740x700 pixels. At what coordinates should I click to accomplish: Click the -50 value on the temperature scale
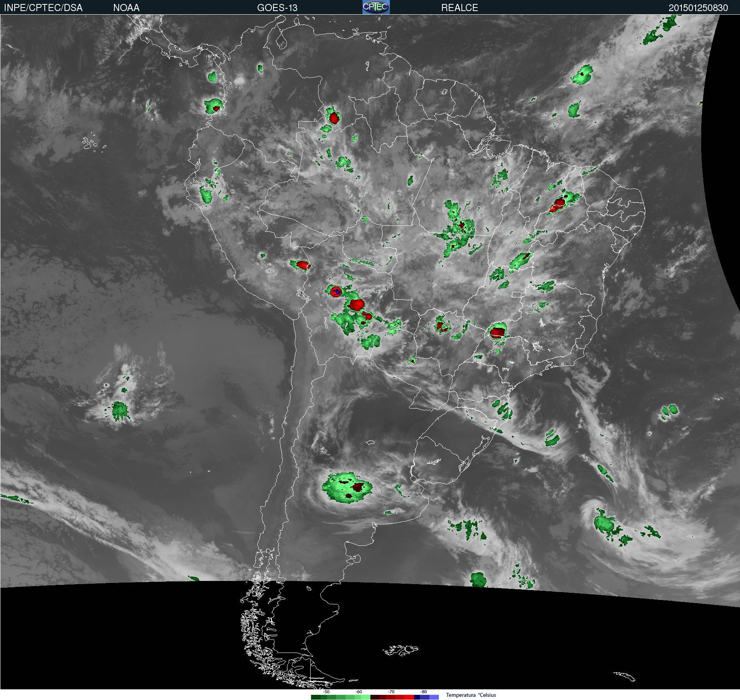[326, 692]
